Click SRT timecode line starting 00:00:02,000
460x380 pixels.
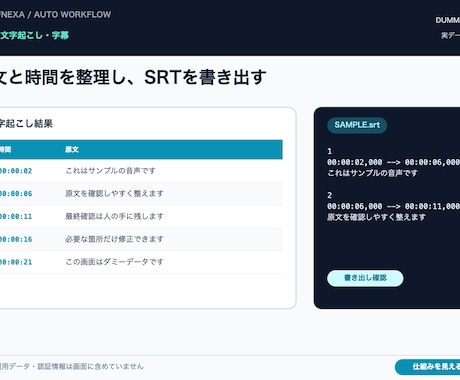pos(393,162)
